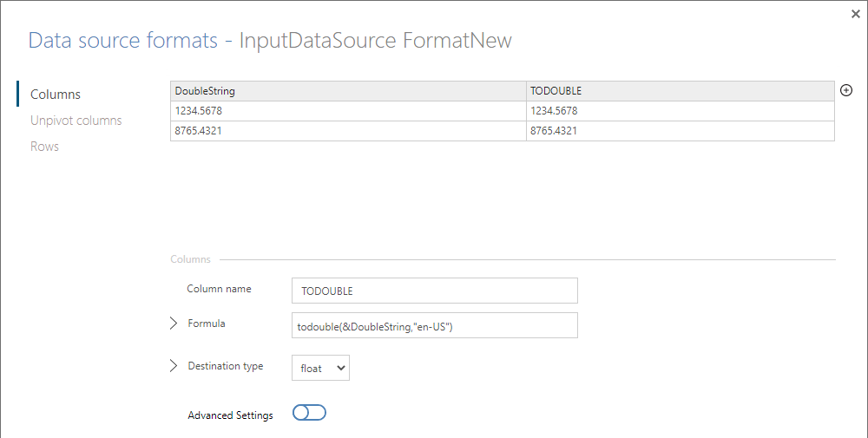
Task: Toggle the Advanced Settings switch
Action: click(309, 413)
